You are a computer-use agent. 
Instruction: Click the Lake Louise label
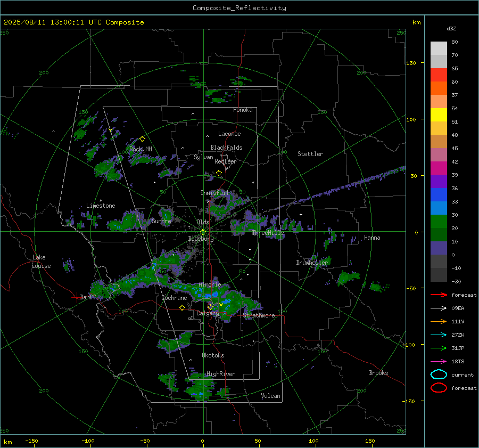[42, 262]
